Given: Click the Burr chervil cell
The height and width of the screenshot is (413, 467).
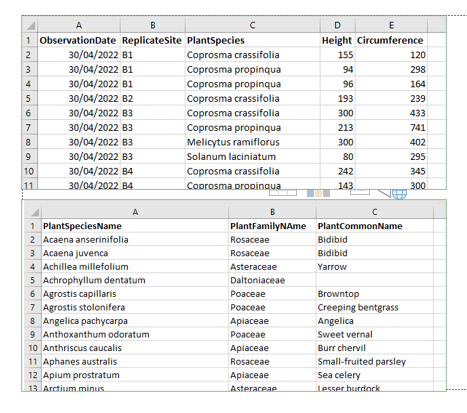Looking at the screenshot, I should click(375, 348).
